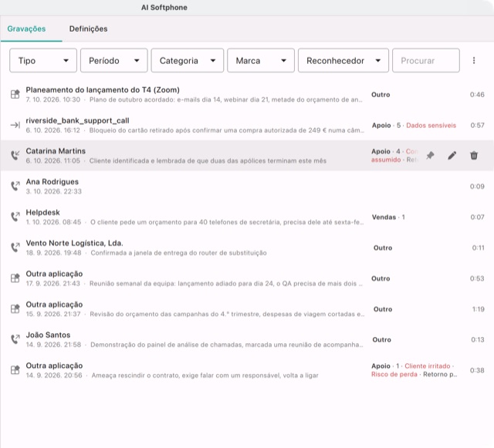Focus the Procurar search field
This screenshot has height=448, width=494.
click(426, 60)
